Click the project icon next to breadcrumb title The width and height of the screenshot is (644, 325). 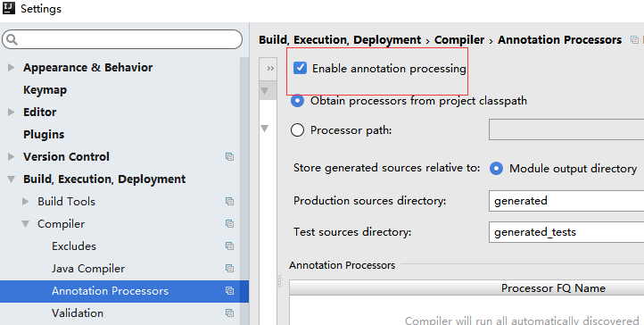tap(634, 40)
